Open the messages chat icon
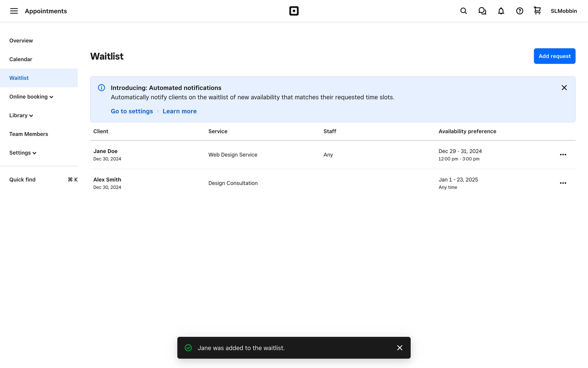588x368 pixels. tap(482, 11)
